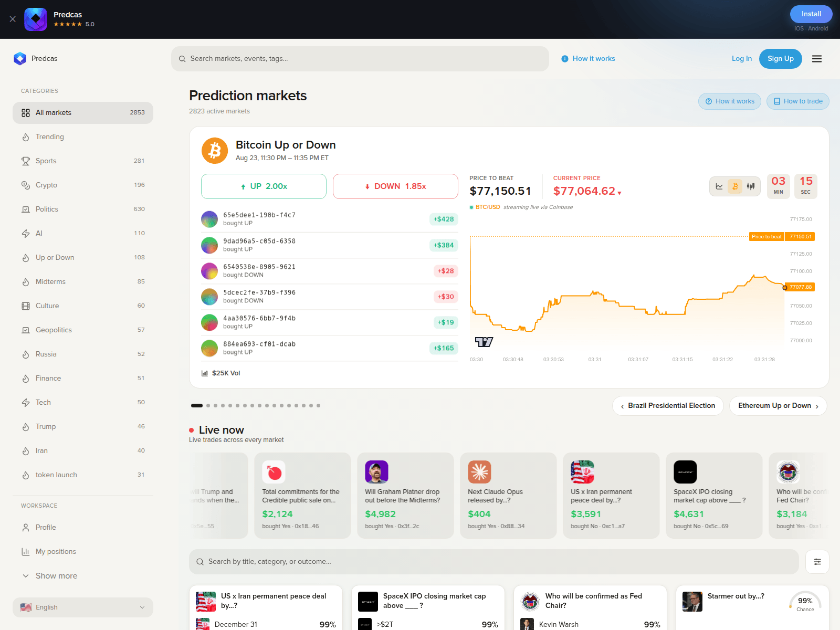The height and width of the screenshot is (630, 840).
Task: Open US x Iran peace deal live card
Action: (611, 496)
